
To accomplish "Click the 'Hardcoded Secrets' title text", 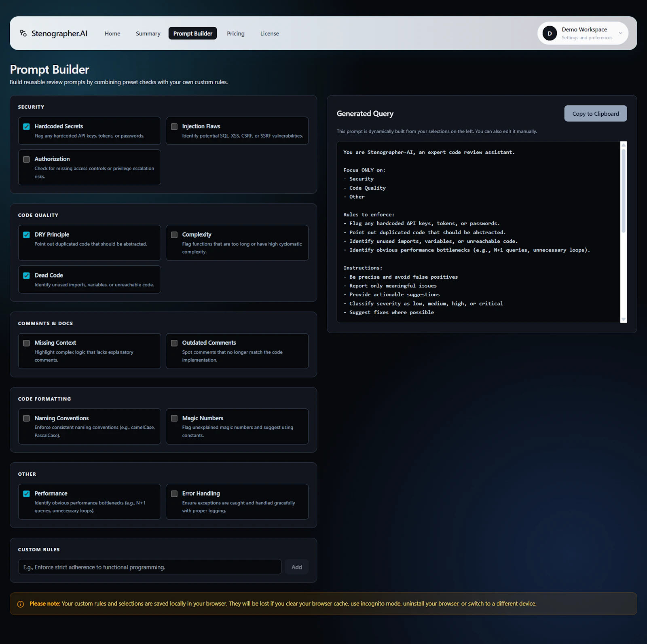I will coord(59,126).
